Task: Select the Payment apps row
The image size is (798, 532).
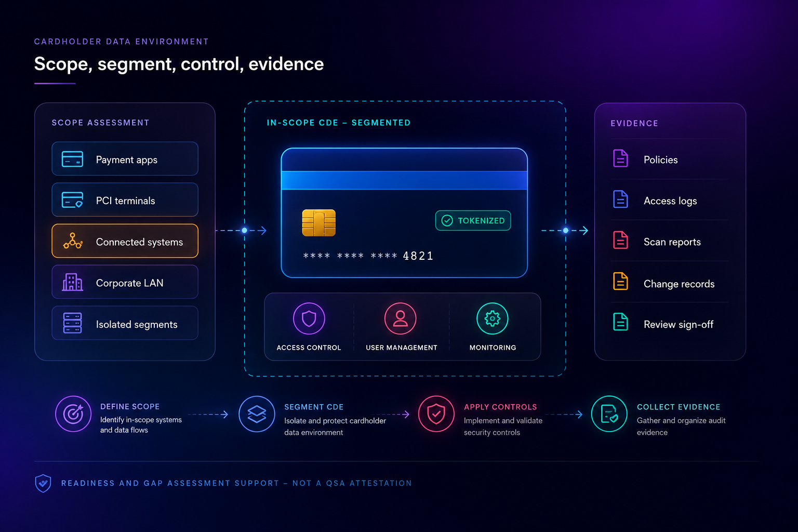Action: (x=125, y=159)
